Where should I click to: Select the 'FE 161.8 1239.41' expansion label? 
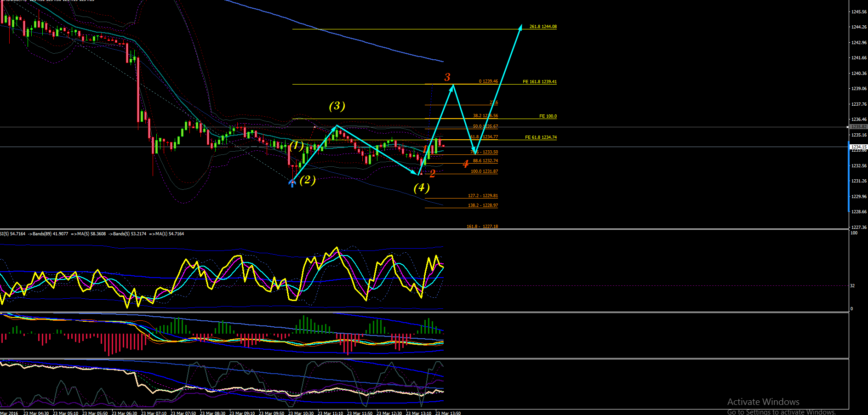[x=540, y=82]
